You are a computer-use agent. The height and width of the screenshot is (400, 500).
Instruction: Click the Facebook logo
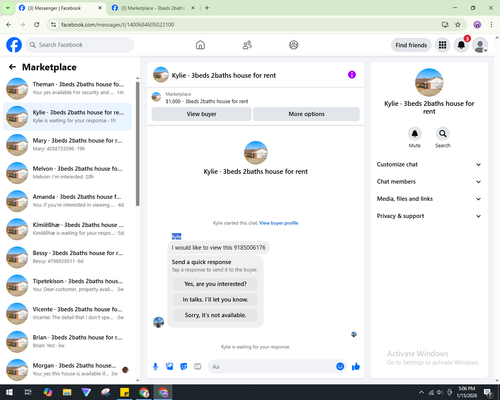pos(14,45)
